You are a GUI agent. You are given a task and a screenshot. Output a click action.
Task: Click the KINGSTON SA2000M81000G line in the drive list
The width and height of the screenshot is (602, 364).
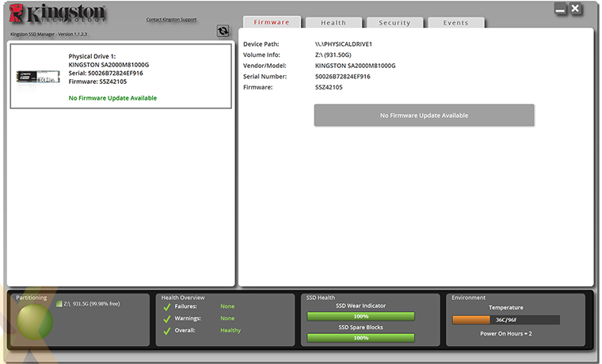109,64
